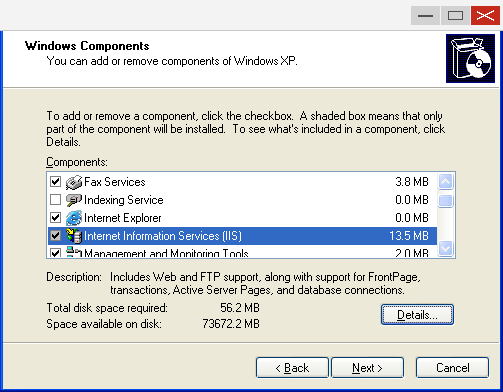Select the Fax Services row label
Viewport: 503px width, 392px height.
point(115,182)
